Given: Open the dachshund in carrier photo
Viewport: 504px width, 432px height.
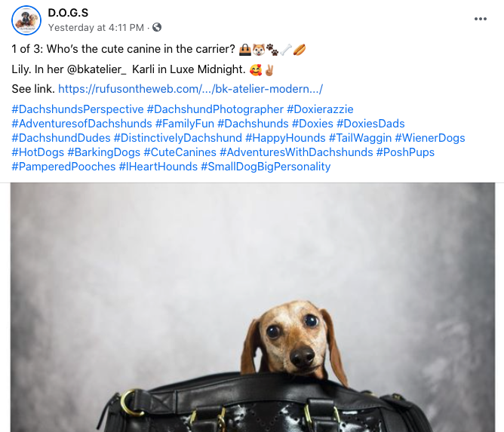Looking at the screenshot, I should click(x=253, y=308).
